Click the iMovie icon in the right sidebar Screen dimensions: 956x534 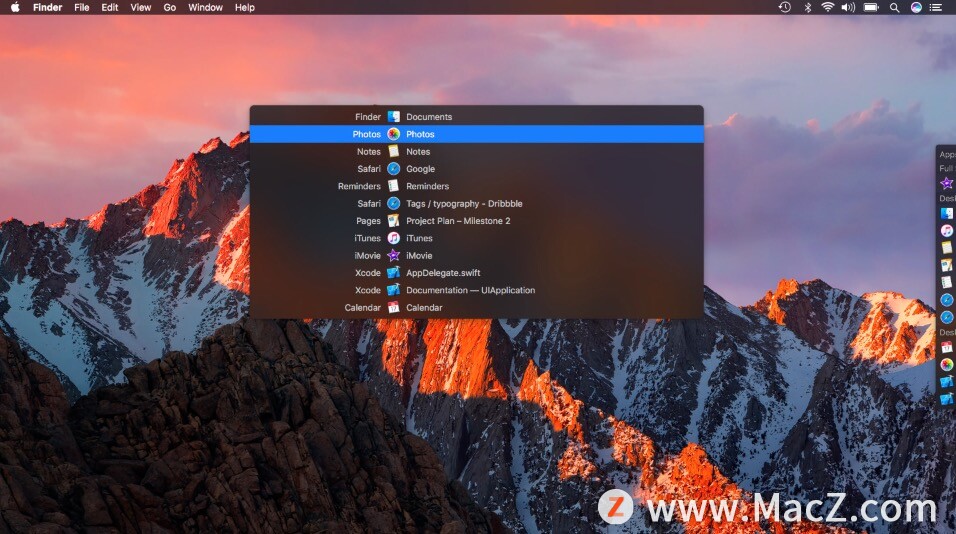946,183
